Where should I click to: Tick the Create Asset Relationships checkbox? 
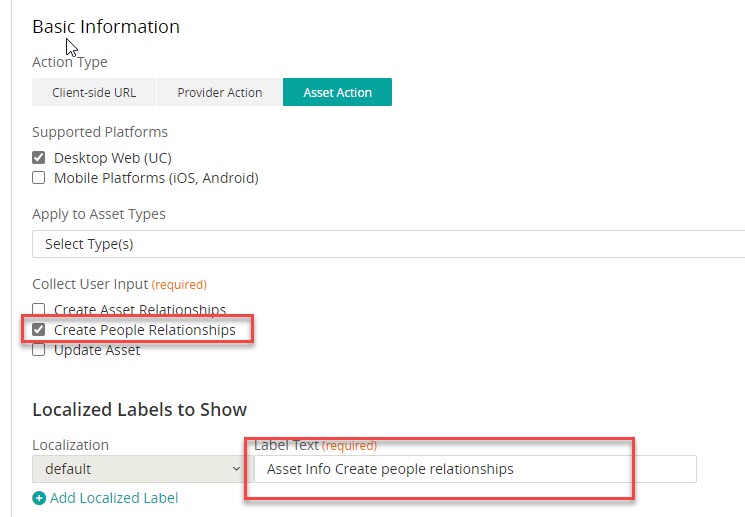39,310
